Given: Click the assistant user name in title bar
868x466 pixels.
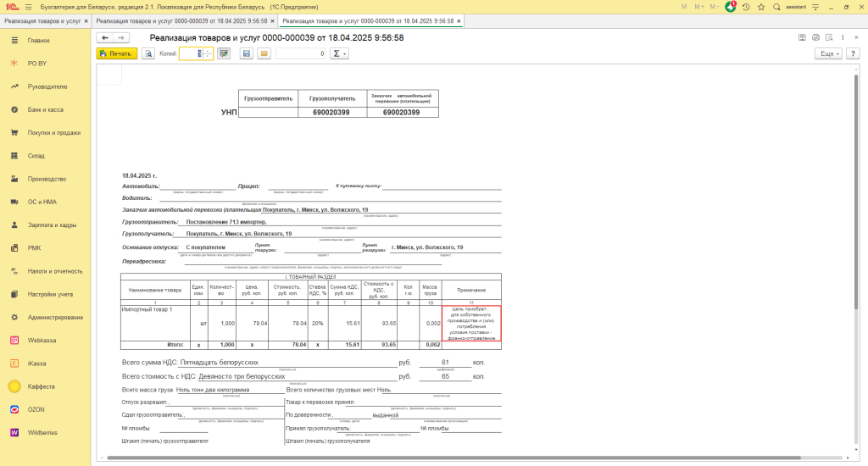Looking at the screenshot, I should (x=795, y=7).
